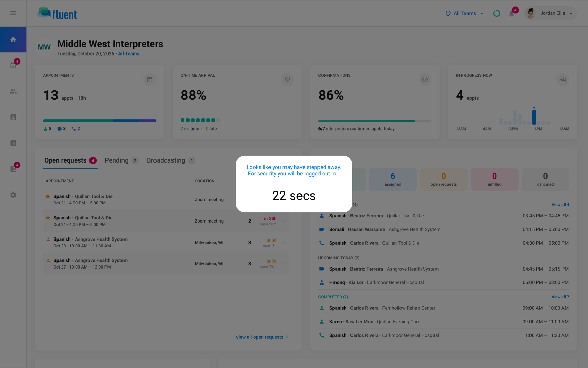Switch to the Open requests tab
Viewport: 588px width, 368px height.
tap(70, 160)
